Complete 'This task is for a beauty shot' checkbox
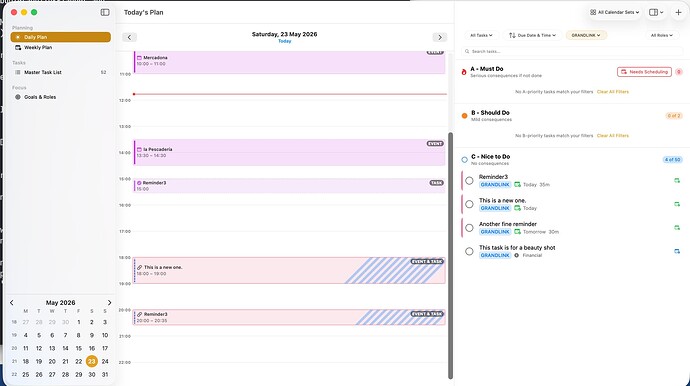 click(x=469, y=251)
